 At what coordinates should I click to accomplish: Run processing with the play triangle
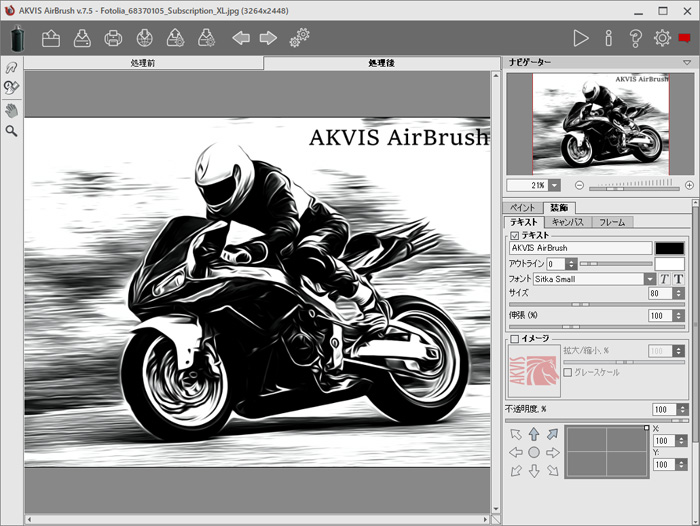[x=580, y=38]
